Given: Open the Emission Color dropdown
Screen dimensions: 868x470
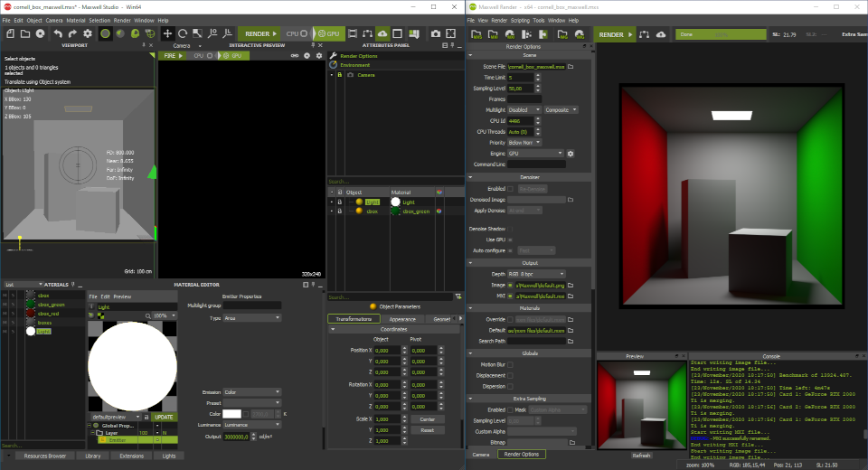Looking at the screenshot, I should point(252,392).
